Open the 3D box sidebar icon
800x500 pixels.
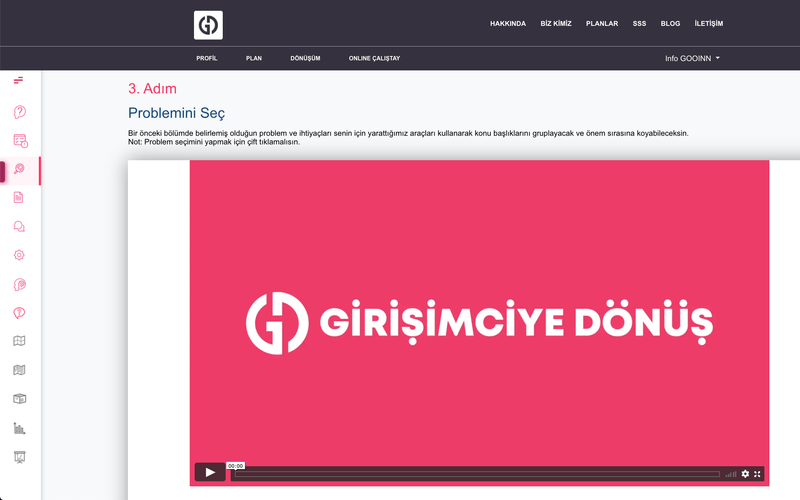click(x=19, y=399)
